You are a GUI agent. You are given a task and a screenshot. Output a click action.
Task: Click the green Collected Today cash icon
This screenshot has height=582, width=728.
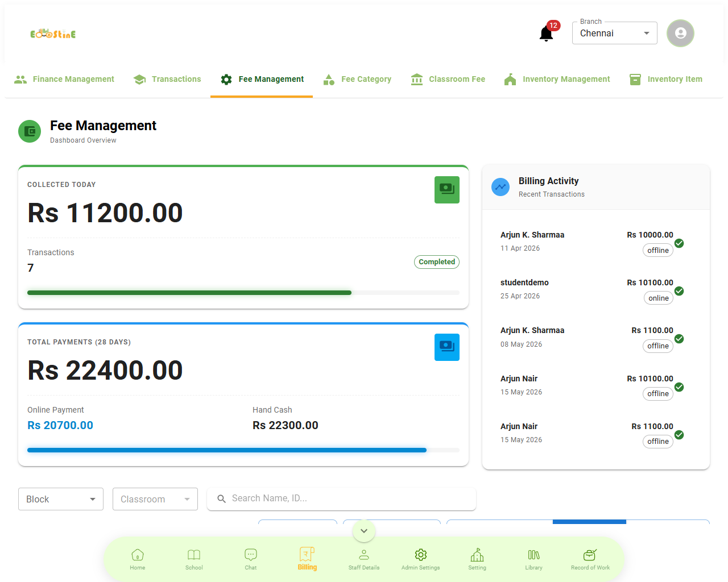447,190
